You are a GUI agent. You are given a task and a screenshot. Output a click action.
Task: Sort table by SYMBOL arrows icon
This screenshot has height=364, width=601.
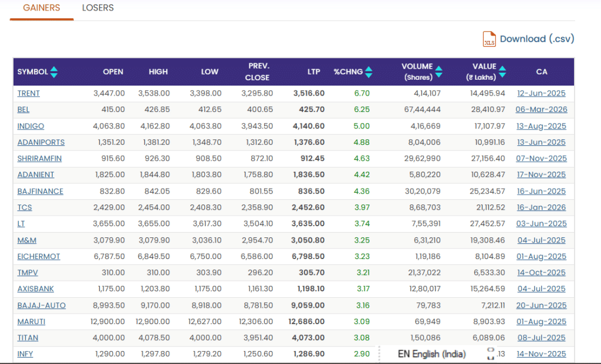pos(54,72)
